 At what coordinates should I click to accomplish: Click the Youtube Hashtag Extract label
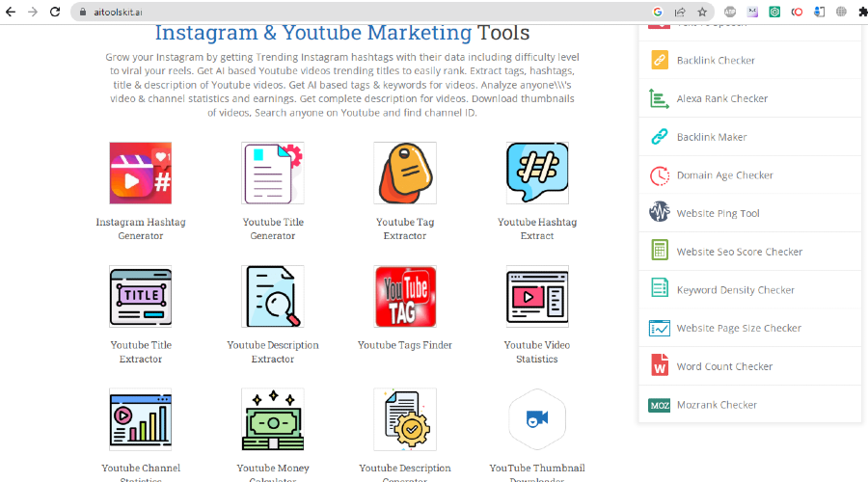pos(537,228)
